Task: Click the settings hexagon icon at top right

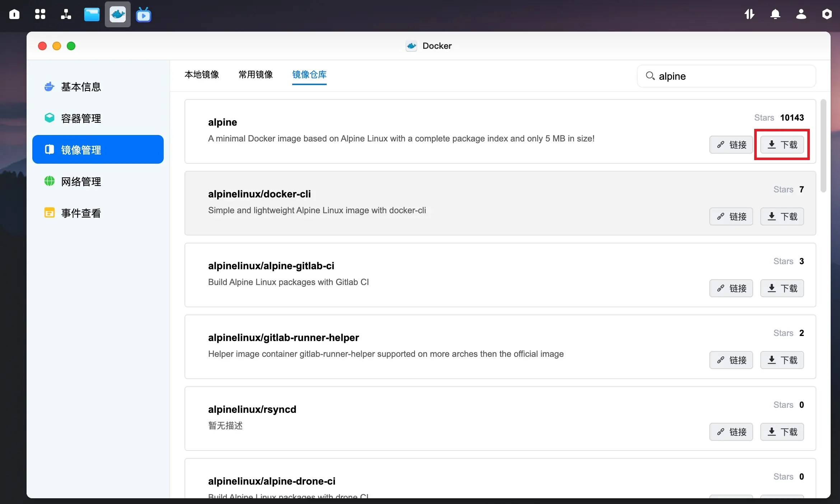Action: coord(827,14)
